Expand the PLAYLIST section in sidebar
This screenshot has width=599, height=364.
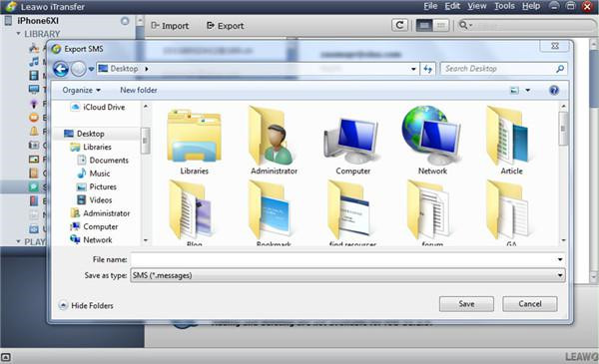tap(18, 241)
